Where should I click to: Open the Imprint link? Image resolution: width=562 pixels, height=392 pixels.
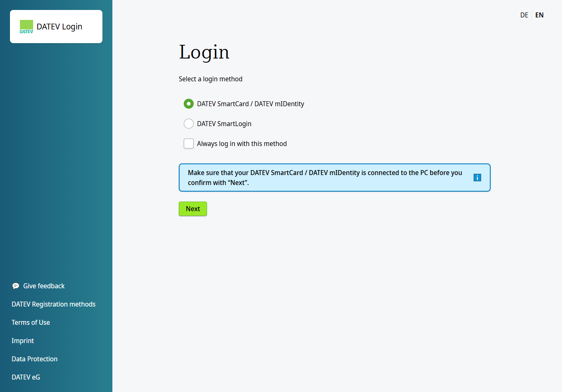point(23,341)
